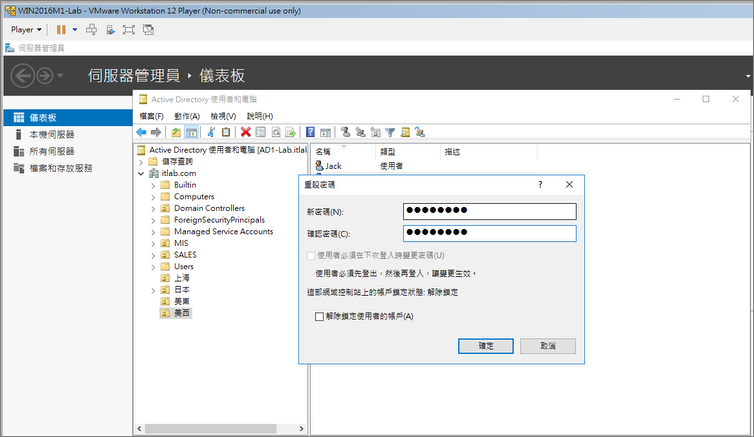Click Server Manager forward navigation arrow
This screenshot has height=437, width=754.
(45, 76)
